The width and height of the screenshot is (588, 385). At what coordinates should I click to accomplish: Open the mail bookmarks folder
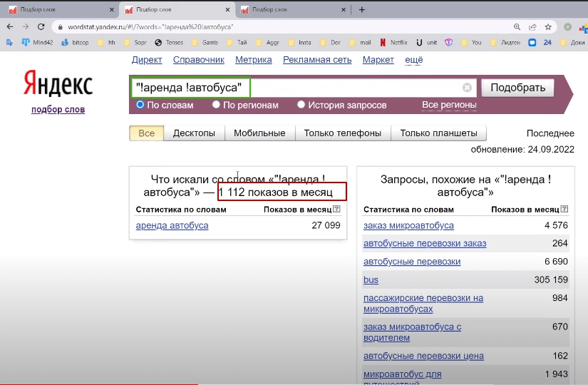(x=360, y=42)
